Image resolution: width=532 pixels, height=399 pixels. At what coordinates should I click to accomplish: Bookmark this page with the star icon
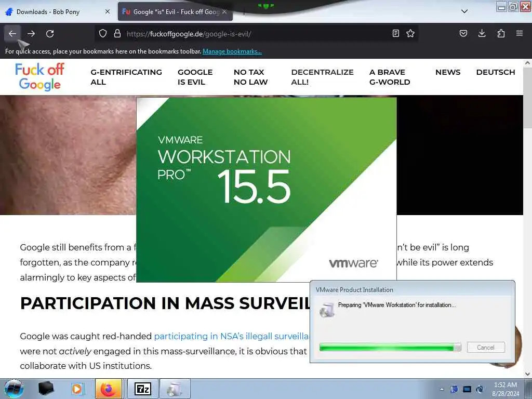(410, 34)
